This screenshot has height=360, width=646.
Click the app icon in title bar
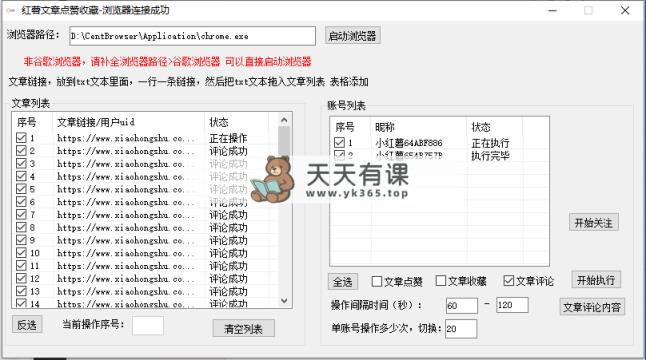11,10
